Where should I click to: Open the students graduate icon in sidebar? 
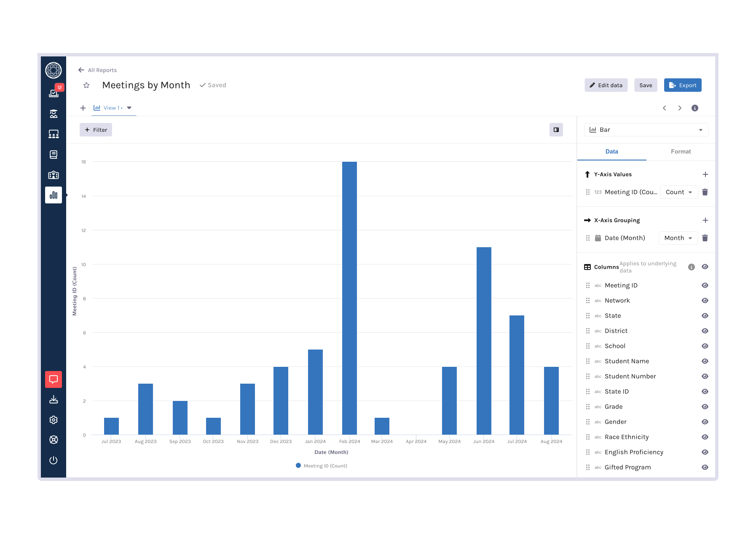click(x=54, y=114)
